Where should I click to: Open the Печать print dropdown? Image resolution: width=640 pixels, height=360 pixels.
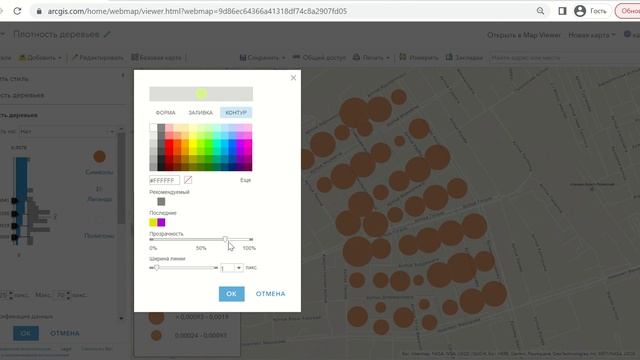371,58
